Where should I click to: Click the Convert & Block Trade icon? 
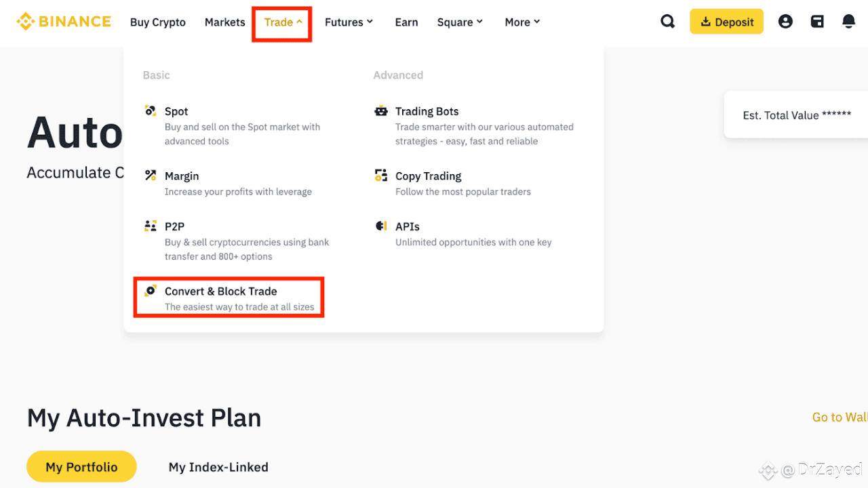(x=150, y=289)
